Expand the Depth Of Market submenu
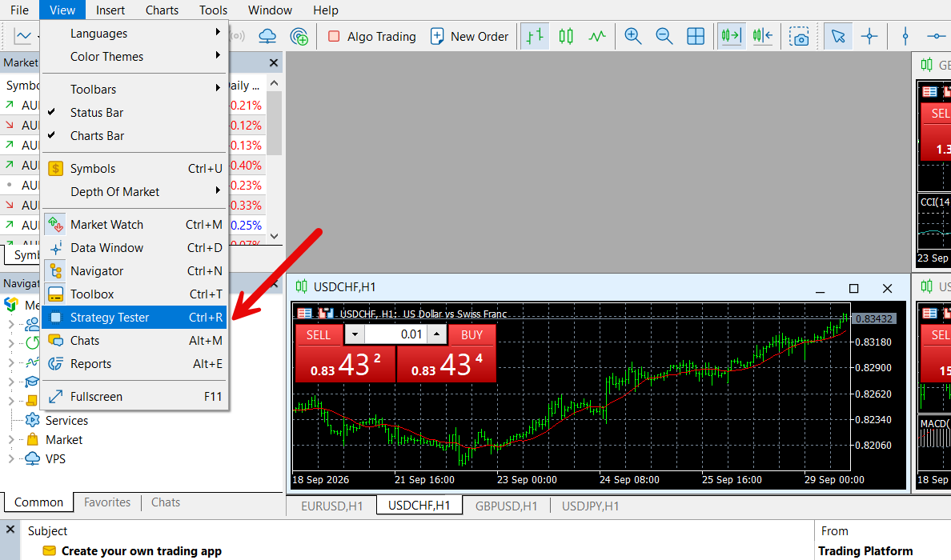Image resolution: width=951 pixels, height=560 pixels. 134,191
